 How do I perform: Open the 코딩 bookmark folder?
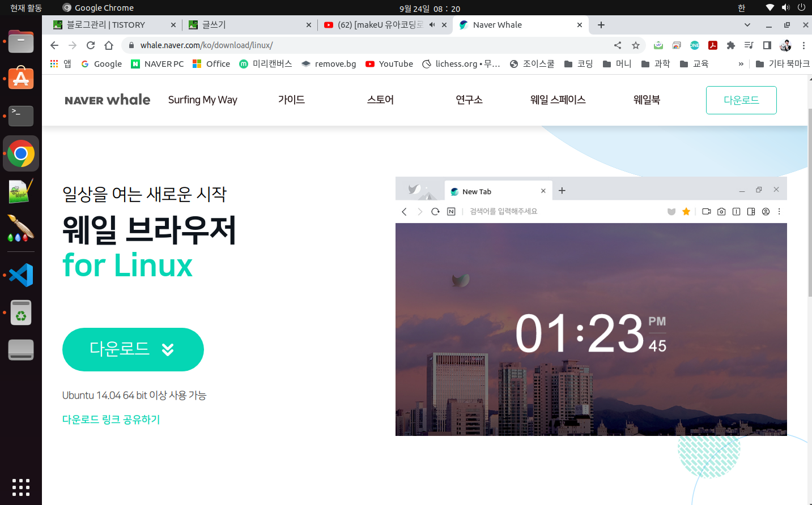click(x=579, y=64)
